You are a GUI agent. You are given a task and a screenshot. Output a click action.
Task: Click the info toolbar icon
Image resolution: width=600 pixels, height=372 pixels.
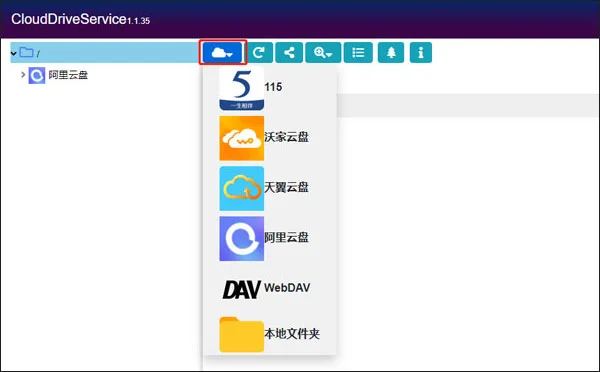[x=421, y=52]
